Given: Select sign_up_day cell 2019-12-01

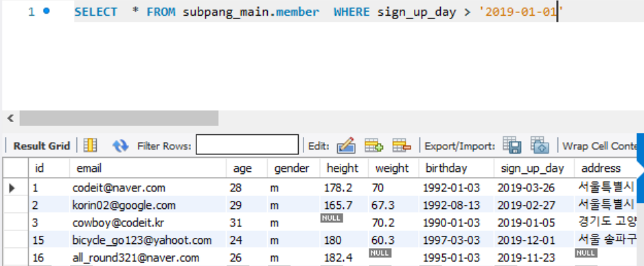Looking at the screenshot, I should pyautogui.click(x=526, y=240).
